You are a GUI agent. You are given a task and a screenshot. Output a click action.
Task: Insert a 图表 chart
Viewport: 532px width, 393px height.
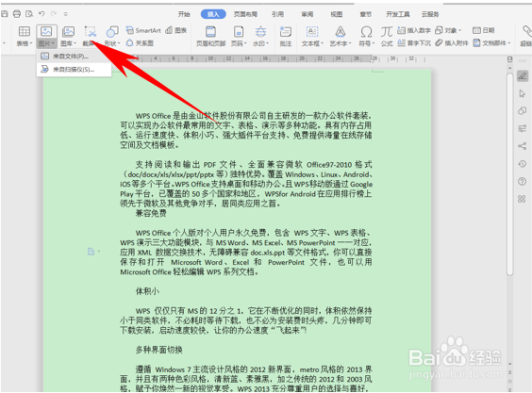pos(176,30)
